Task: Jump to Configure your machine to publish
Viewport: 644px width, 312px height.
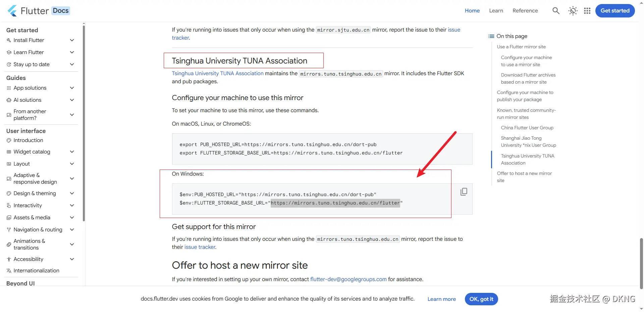Action: 525,96
